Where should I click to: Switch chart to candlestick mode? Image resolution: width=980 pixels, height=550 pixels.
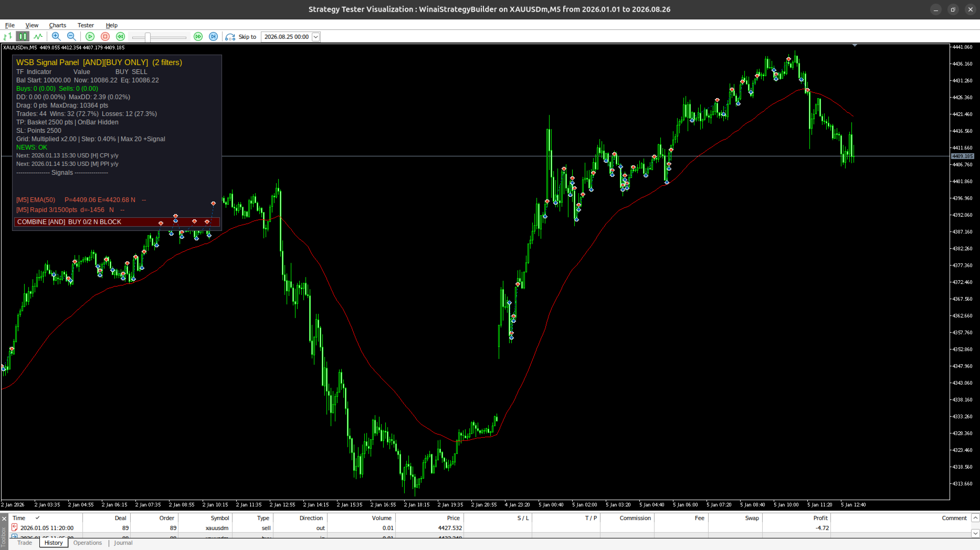pyautogui.click(x=22, y=36)
